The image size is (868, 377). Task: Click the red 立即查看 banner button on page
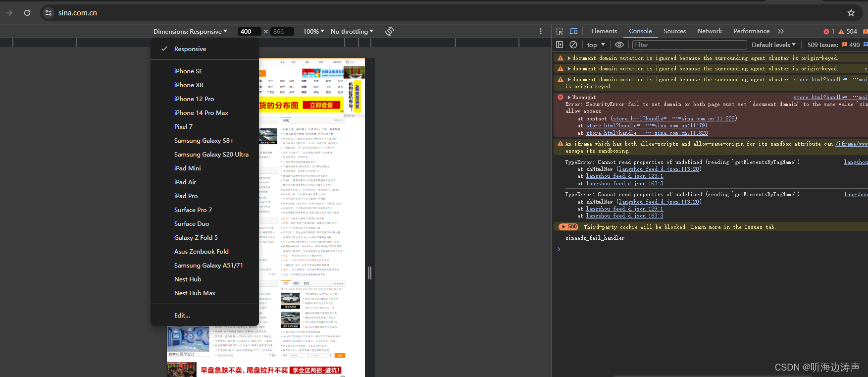(321, 105)
